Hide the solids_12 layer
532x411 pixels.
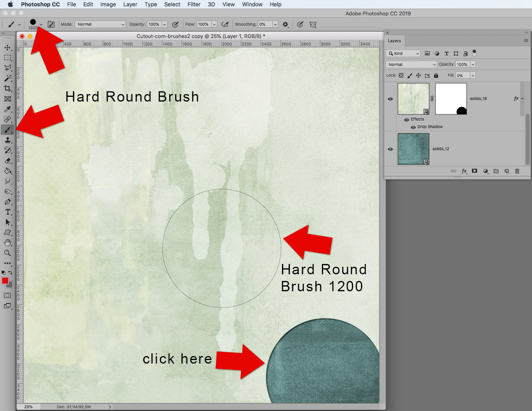point(390,149)
